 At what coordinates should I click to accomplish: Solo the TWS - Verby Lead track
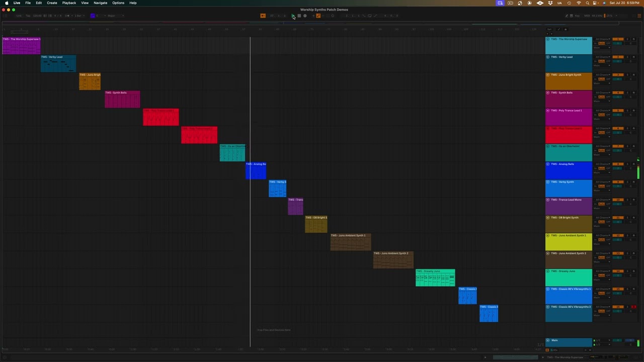tap(627, 57)
